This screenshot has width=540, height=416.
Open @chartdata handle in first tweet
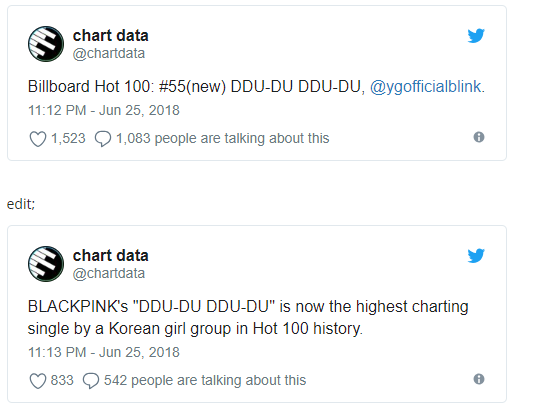click(x=109, y=53)
